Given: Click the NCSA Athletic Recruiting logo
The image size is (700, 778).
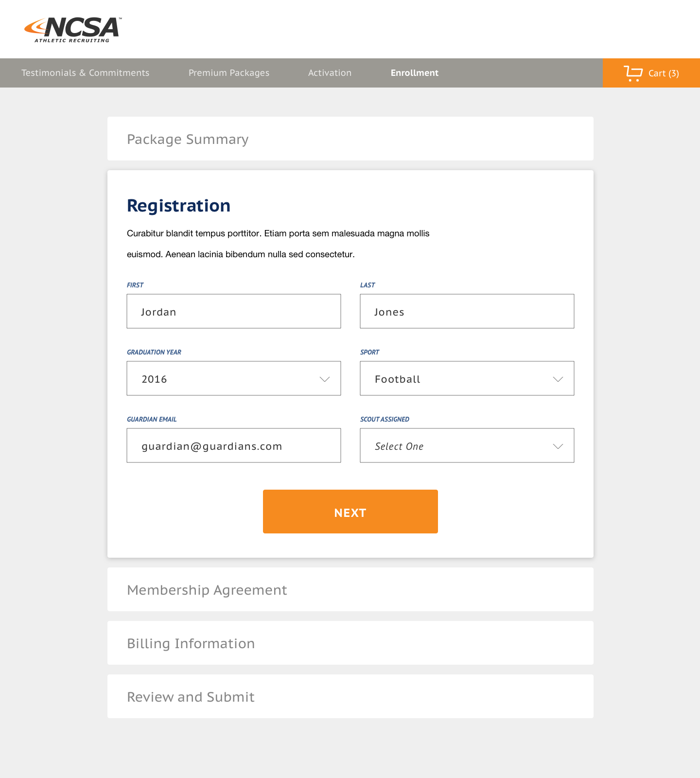Looking at the screenshot, I should tap(73, 30).
